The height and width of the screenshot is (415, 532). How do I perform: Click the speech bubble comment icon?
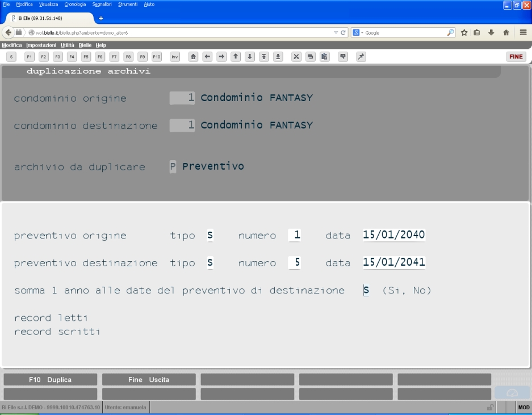tap(343, 57)
